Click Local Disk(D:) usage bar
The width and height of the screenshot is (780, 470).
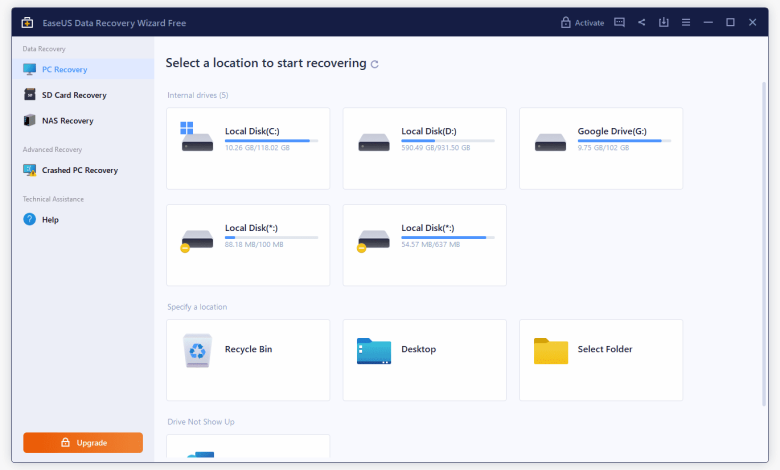click(448, 141)
